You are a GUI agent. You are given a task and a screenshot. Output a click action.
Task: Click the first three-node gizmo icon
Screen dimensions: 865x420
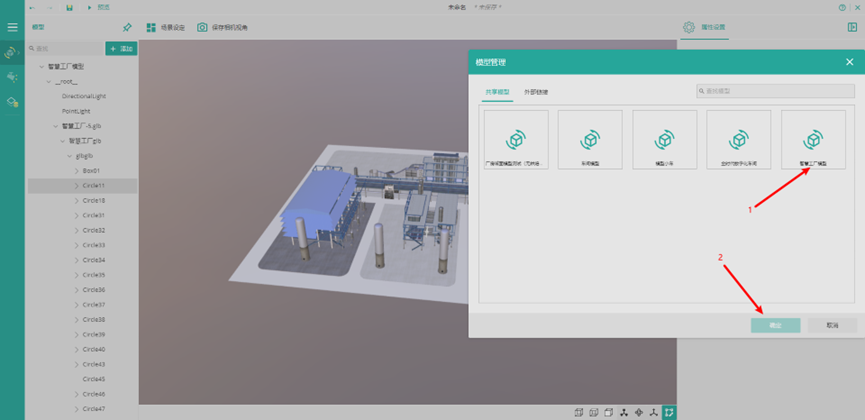pos(624,412)
